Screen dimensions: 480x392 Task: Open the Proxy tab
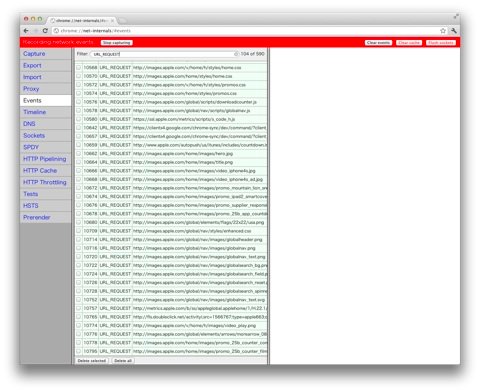point(45,89)
